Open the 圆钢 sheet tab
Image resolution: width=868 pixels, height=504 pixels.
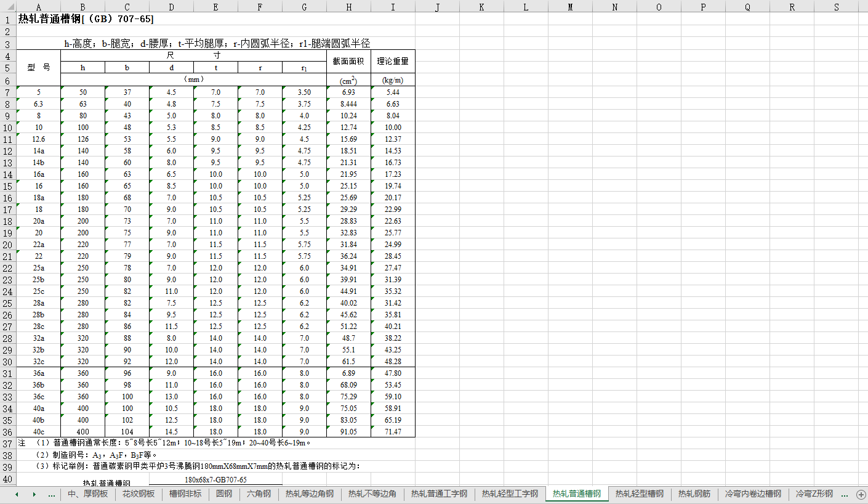point(224,494)
